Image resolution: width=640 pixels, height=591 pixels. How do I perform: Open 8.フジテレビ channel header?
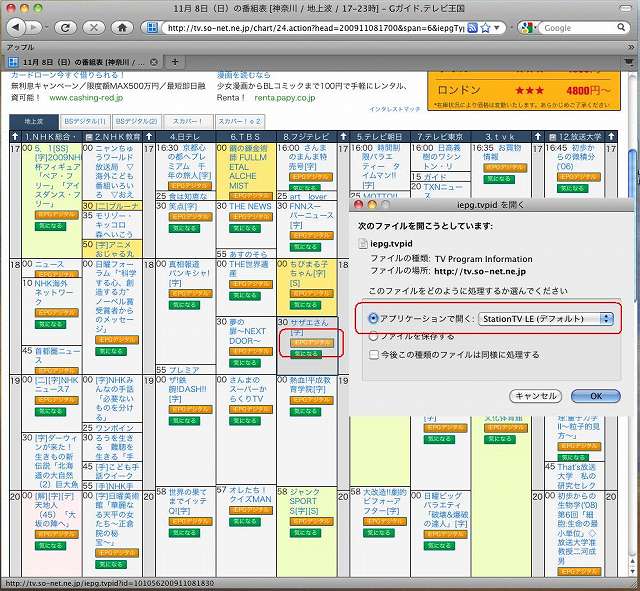click(x=306, y=137)
